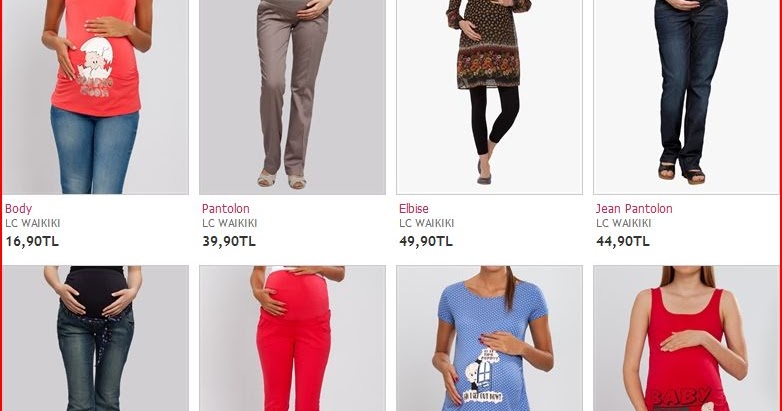Open the dark Jean Pantolon product image
This screenshot has width=782, height=411.
(686, 97)
